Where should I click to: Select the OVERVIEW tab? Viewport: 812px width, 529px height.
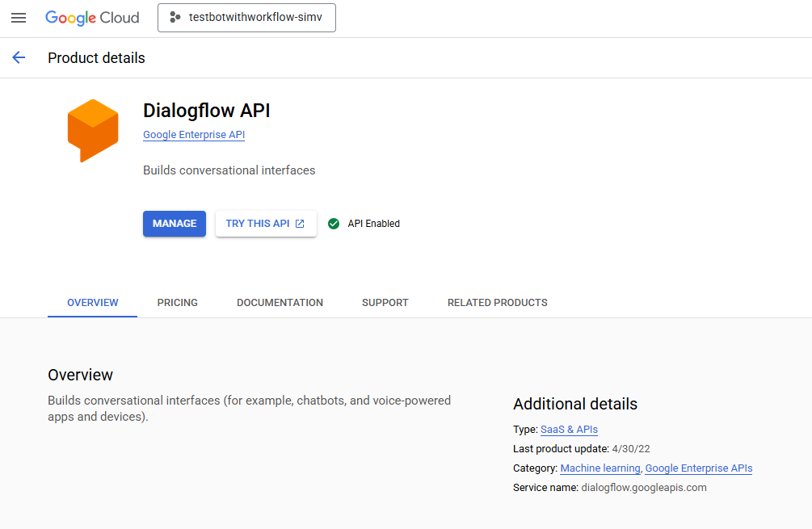click(93, 303)
